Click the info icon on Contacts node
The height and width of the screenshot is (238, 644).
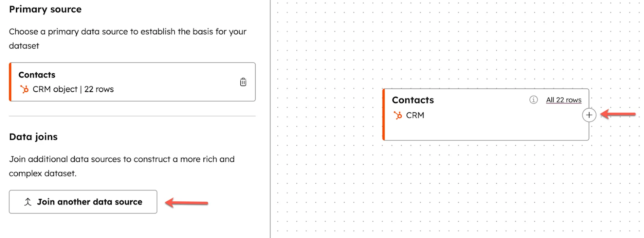pyautogui.click(x=533, y=100)
